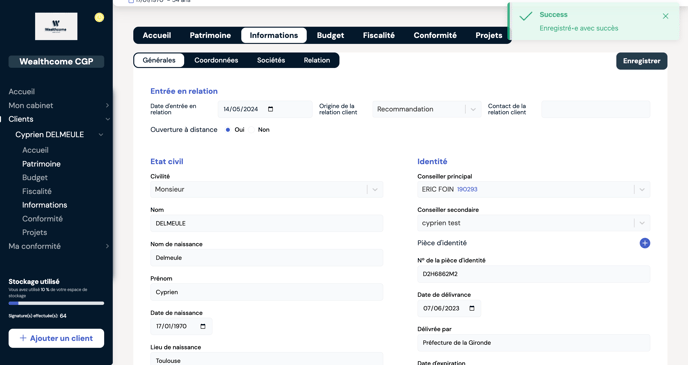Click the Lieu de naissance field
Image resolution: width=688 pixels, height=365 pixels.
267,360
